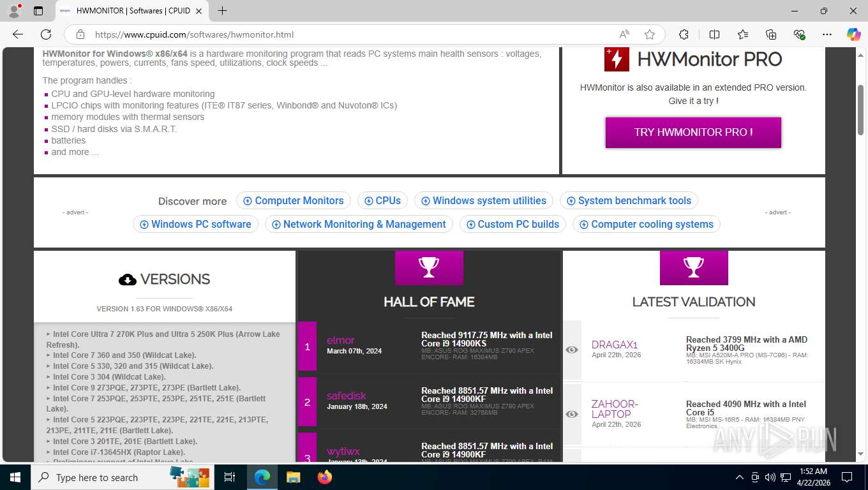Viewport: 868px width, 490px height.
Task: Open a new browser tab
Action: click(x=222, y=11)
